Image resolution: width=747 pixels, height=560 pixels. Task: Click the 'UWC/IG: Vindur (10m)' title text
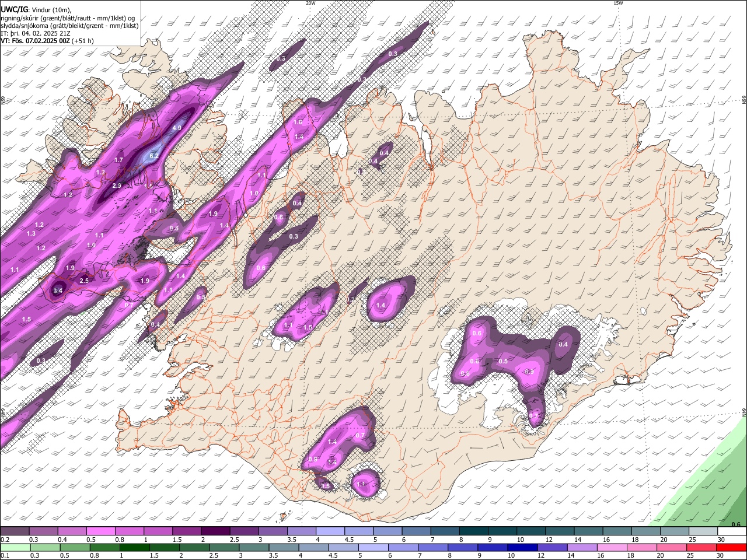pos(36,10)
